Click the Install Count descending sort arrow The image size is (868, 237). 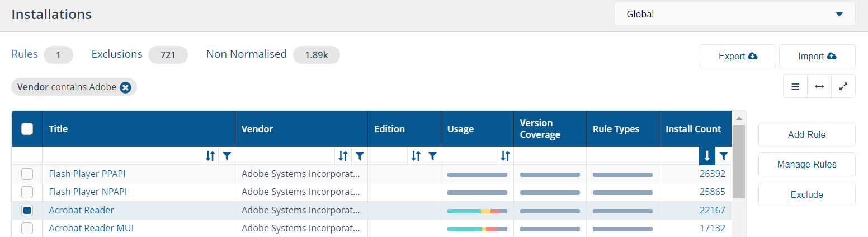[707, 156]
